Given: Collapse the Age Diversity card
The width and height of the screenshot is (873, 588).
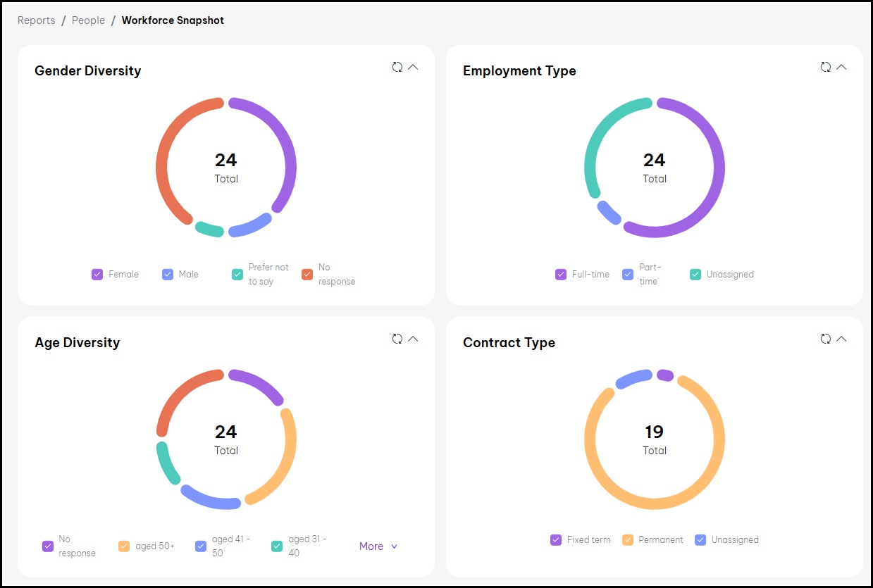Looking at the screenshot, I should click(414, 339).
